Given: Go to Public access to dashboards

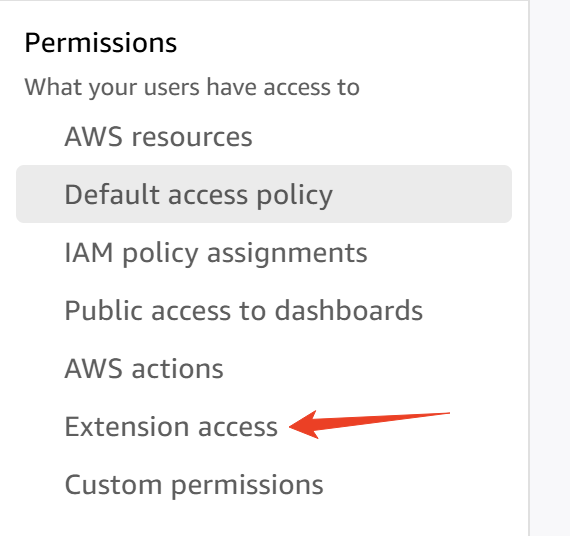Looking at the screenshot, I should 244,311.
